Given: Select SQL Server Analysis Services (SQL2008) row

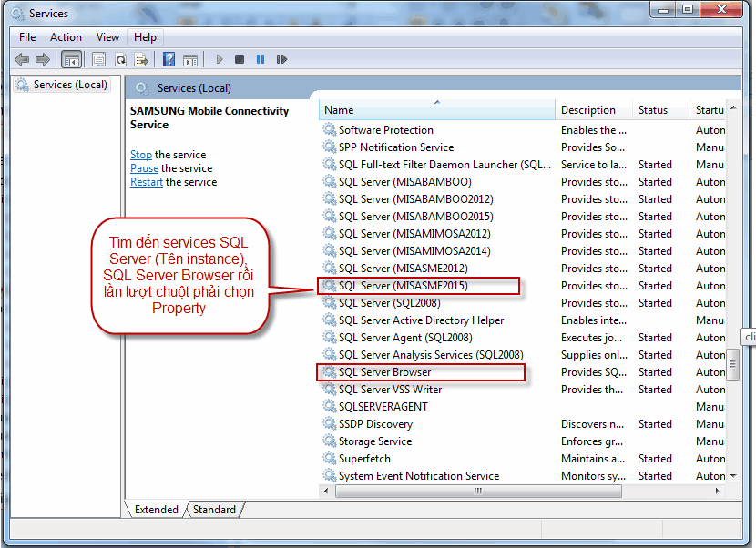Looking at the screenshot, I should (523, 355).
